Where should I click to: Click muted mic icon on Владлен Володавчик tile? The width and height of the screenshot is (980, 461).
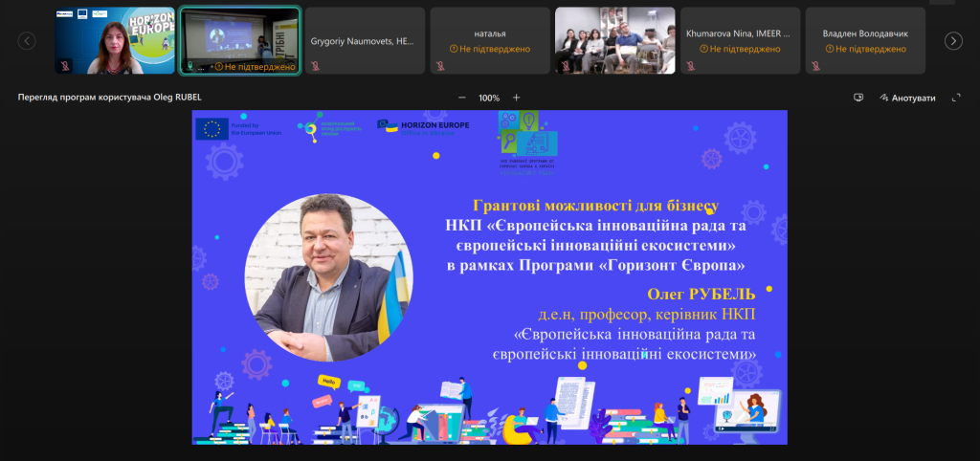tap(815, 66)
